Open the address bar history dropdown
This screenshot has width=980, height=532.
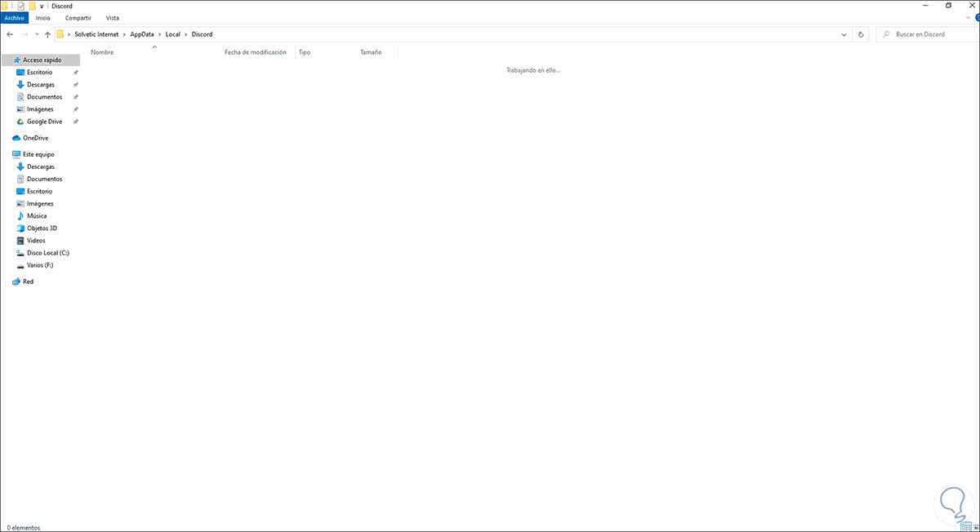point(844,34)
